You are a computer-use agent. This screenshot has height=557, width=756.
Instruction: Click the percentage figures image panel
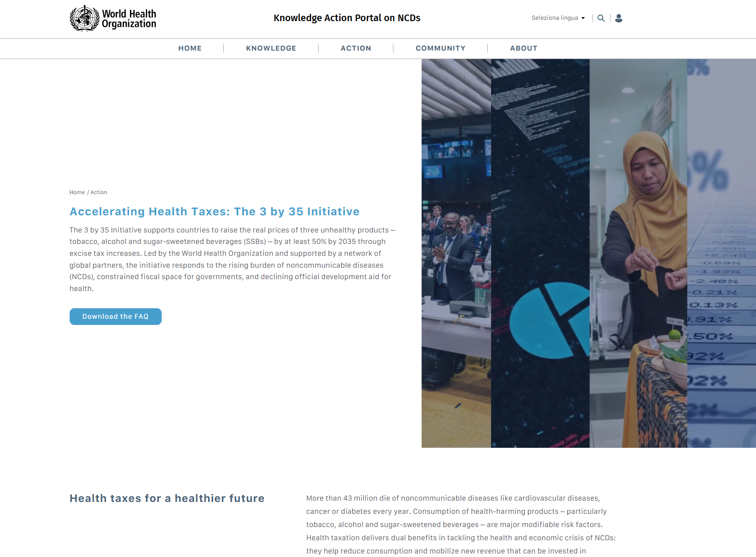(x=721, y=253)
